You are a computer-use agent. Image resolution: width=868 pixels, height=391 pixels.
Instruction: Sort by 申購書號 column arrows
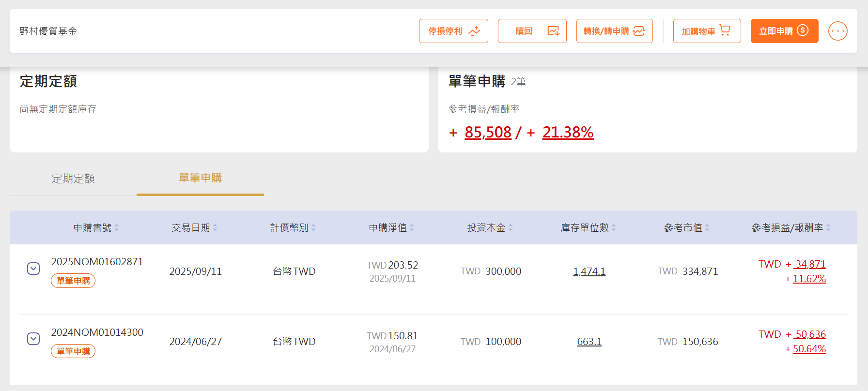click(117, 227)
